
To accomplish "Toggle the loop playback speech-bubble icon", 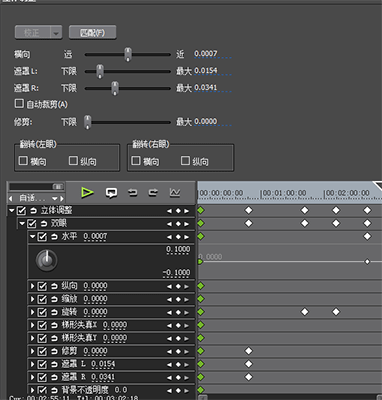I will tap(111, 193).
